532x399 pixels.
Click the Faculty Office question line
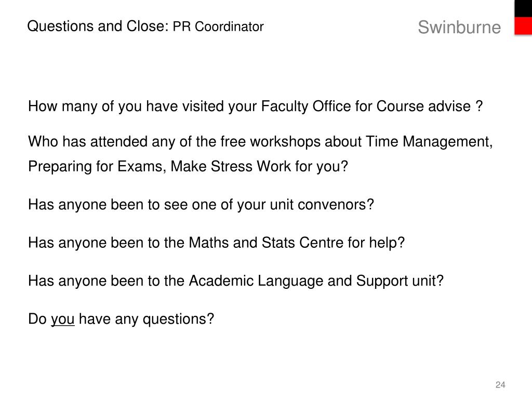(x=255, y=107)
